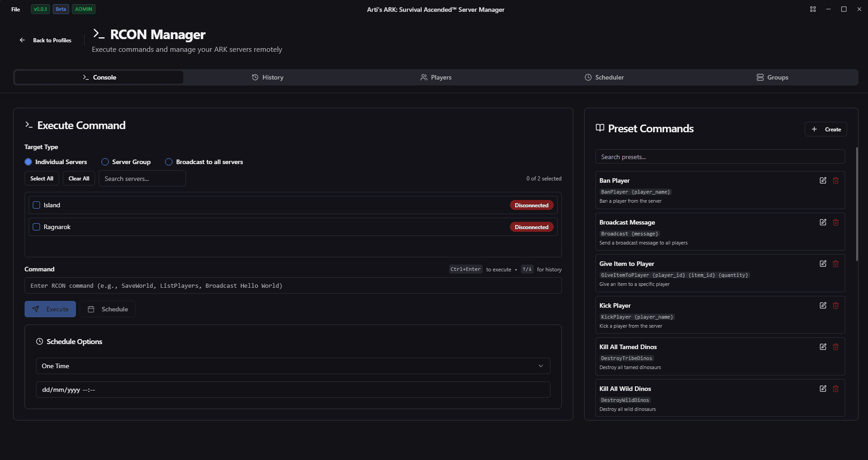Switch to the History tab

(x=267, y=77)
